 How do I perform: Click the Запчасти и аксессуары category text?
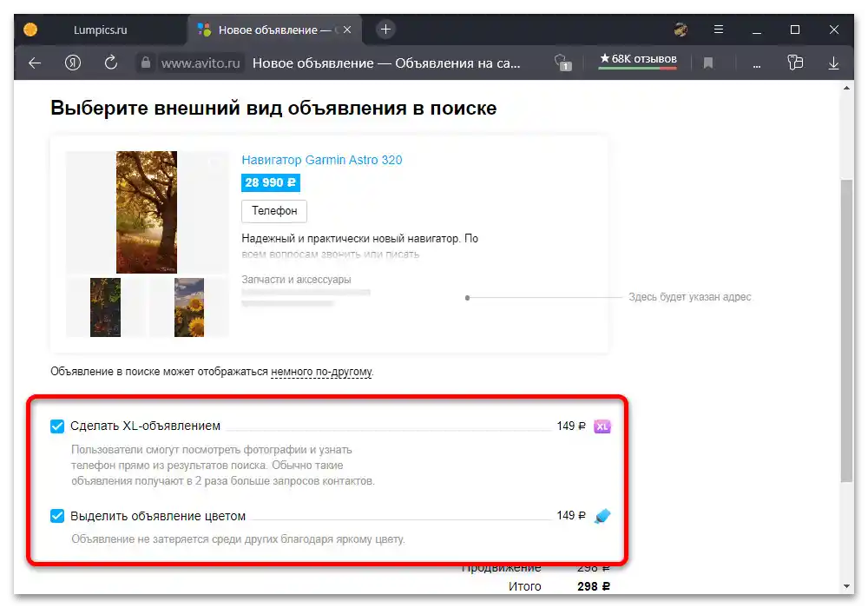(x=296, y=280)
